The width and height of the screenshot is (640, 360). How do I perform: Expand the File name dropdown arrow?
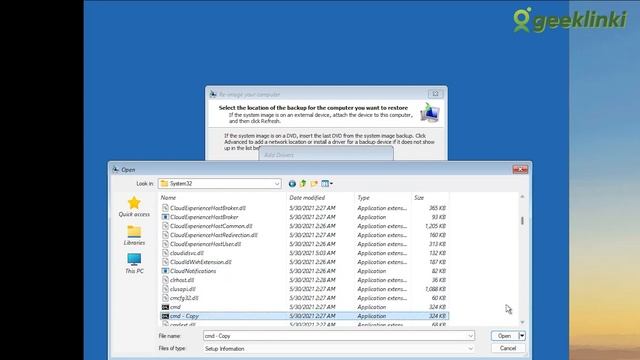coord(470,336)
